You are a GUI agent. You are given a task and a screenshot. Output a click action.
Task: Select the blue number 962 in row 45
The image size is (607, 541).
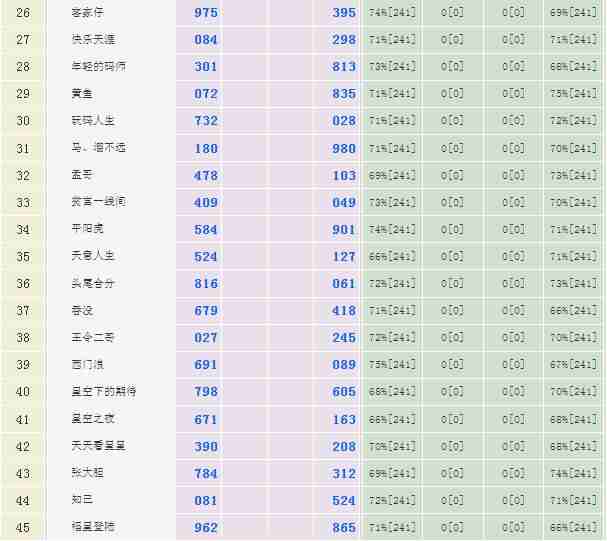pyautogui.click(x=206, y=527)
